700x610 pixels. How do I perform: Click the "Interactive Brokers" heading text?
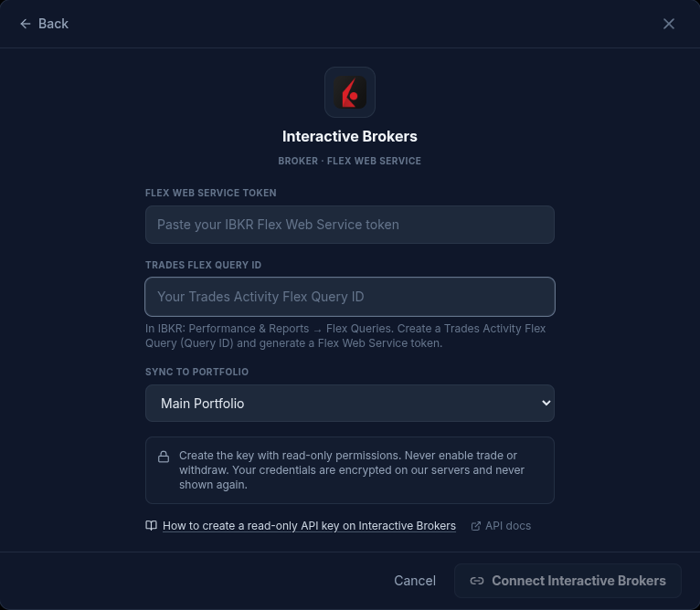click(350, 136)
